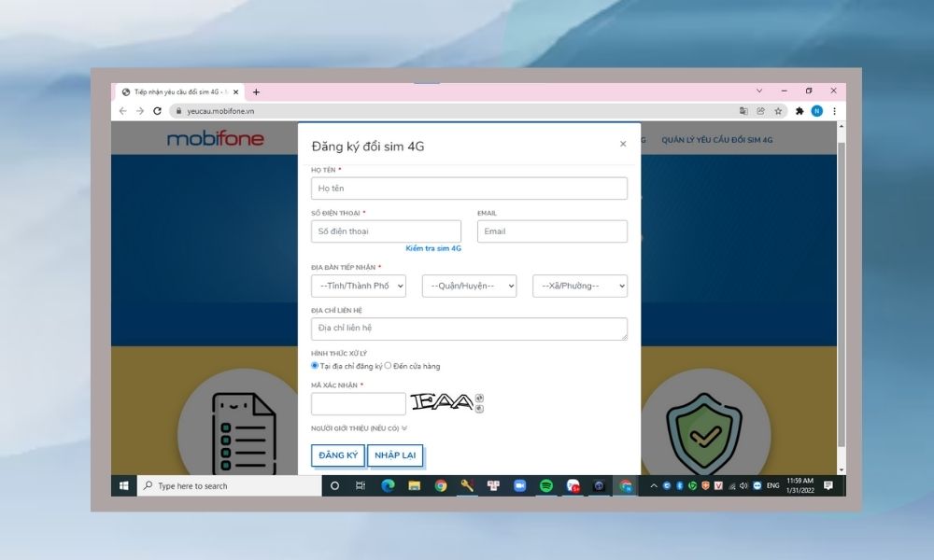The height and width of the screenshot is (560, 934).
Task: Click the 'NHẬP LẠI' button
Action: [395, 455]
